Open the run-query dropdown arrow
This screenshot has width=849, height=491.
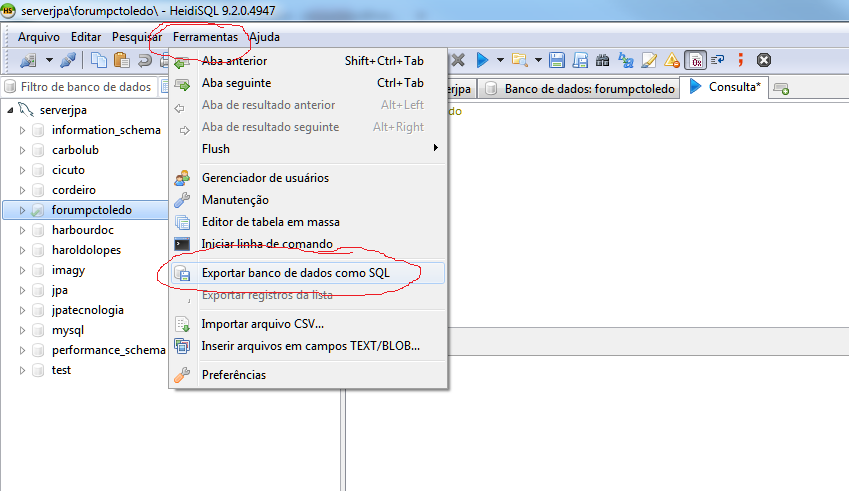pos(500,60)
